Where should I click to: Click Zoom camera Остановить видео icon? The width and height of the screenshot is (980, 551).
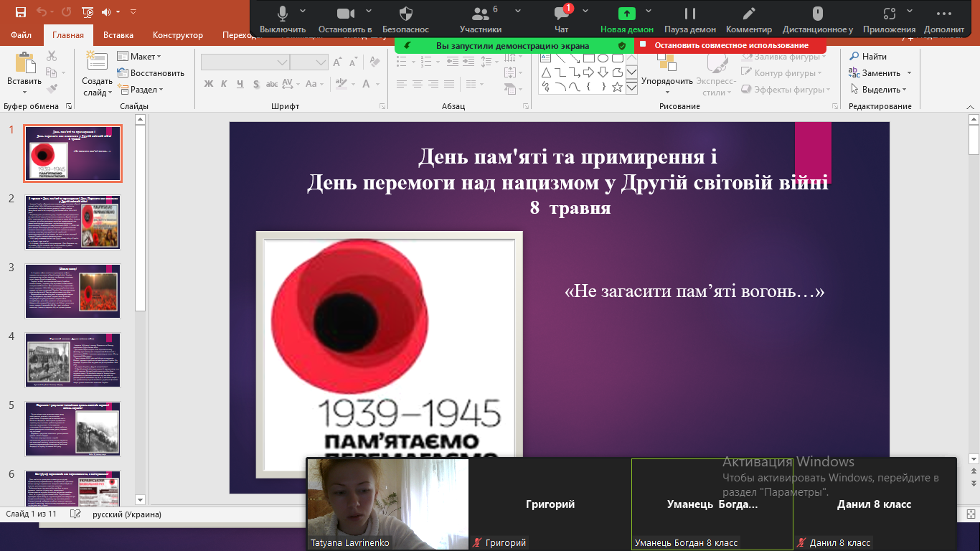click(346, 14)
